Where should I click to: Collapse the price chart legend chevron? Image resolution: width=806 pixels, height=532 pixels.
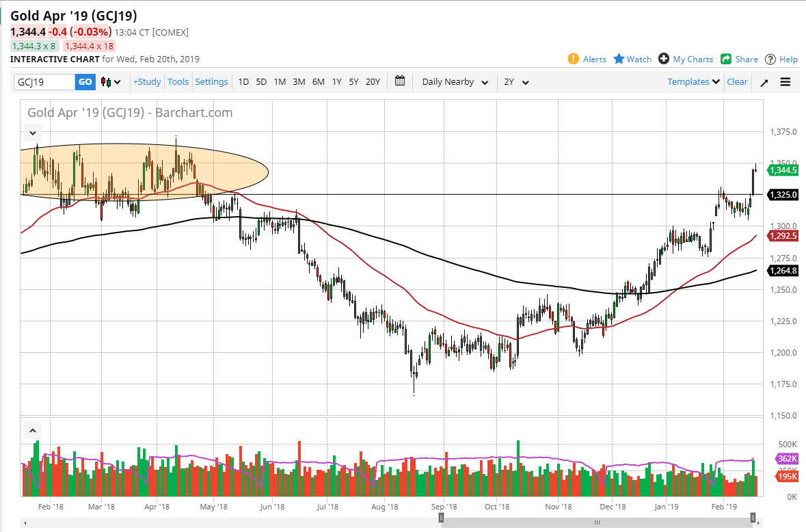(x=33, y=133)
